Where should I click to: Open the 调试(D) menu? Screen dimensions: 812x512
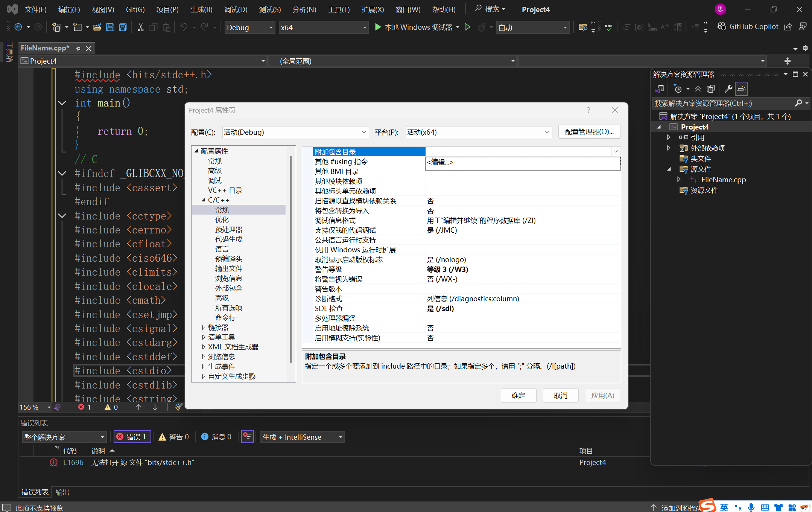[236, 9]
